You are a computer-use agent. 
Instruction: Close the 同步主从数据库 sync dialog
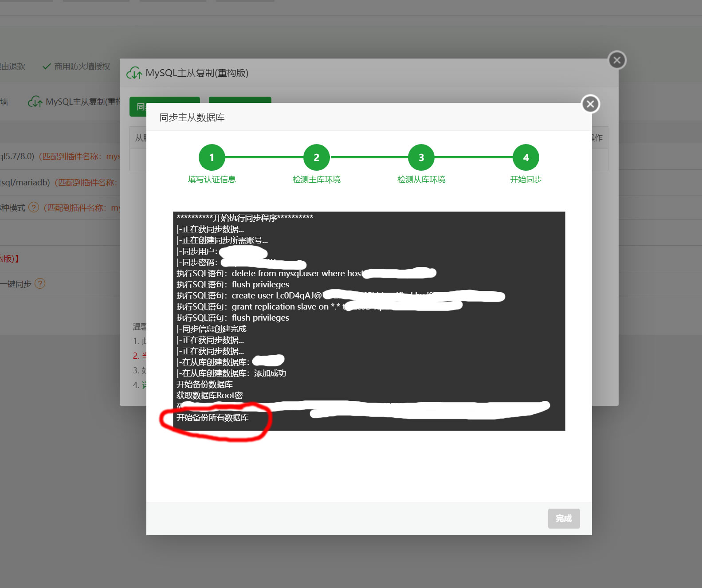pyautogui.click(x=590, y=104)
